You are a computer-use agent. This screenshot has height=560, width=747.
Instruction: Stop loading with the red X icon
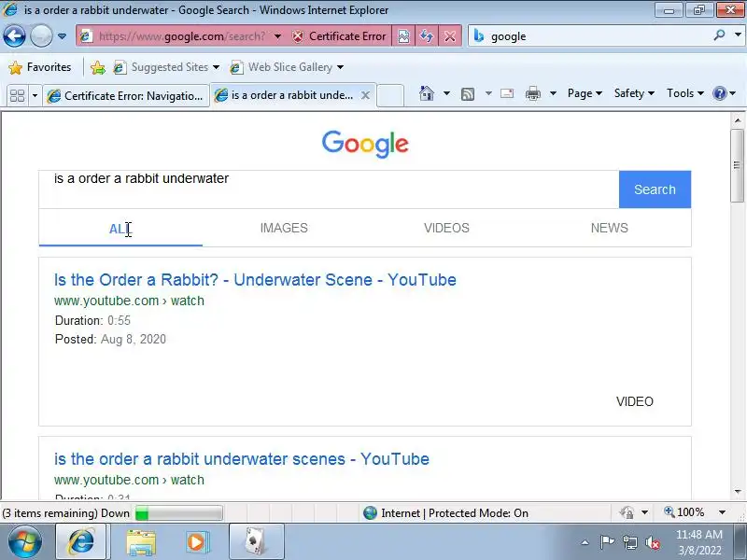click(450, 36)
